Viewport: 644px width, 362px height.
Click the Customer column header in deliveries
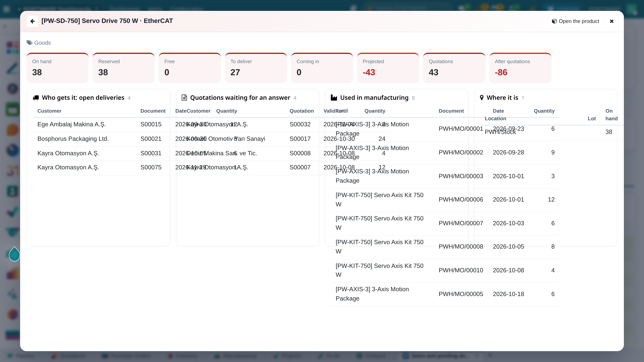click(x=49, y=111)
